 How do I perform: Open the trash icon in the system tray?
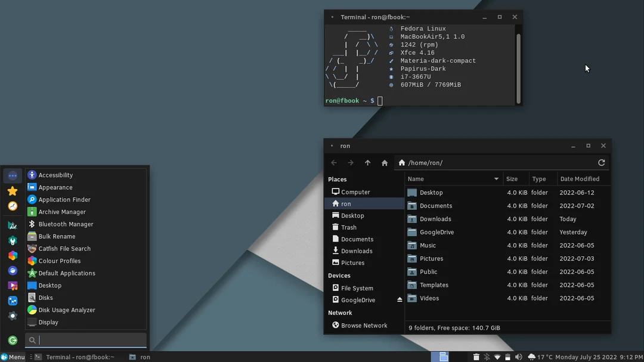click(476, 357)
